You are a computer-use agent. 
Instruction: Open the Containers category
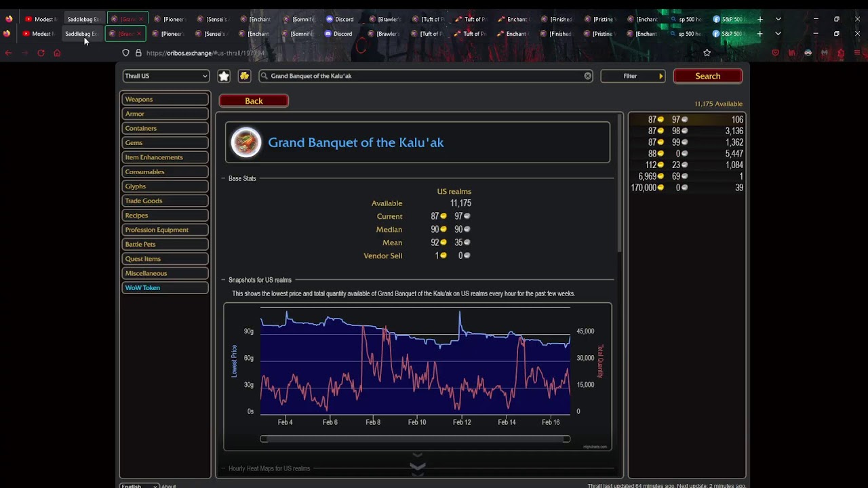pyautogui.click(x=165, y=128)
